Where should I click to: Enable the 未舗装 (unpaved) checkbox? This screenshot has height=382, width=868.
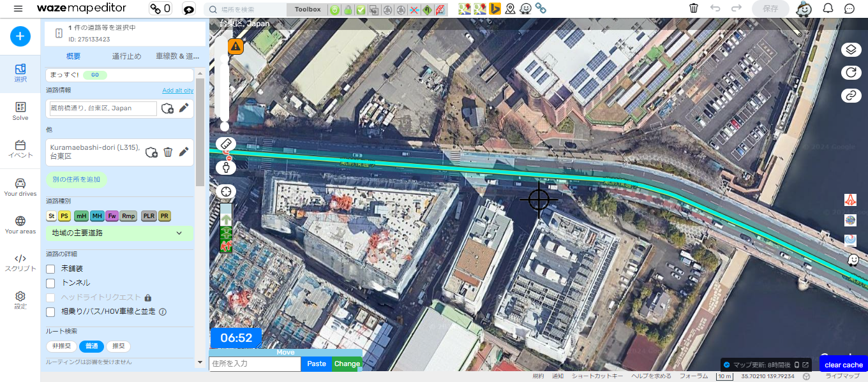click(50, 269)
